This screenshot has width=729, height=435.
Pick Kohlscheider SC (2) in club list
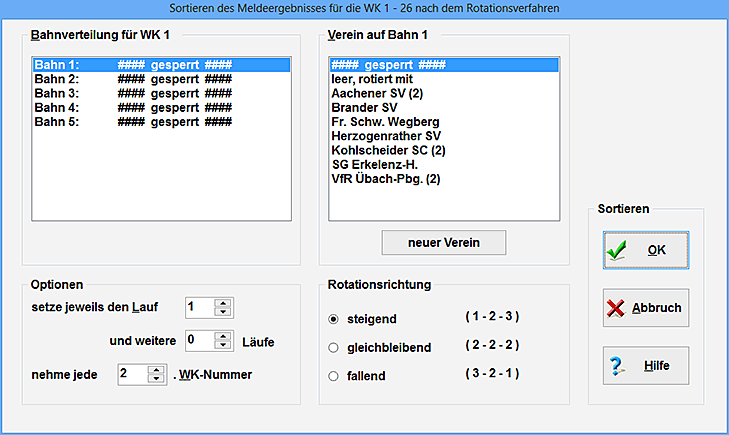[388, 150]
